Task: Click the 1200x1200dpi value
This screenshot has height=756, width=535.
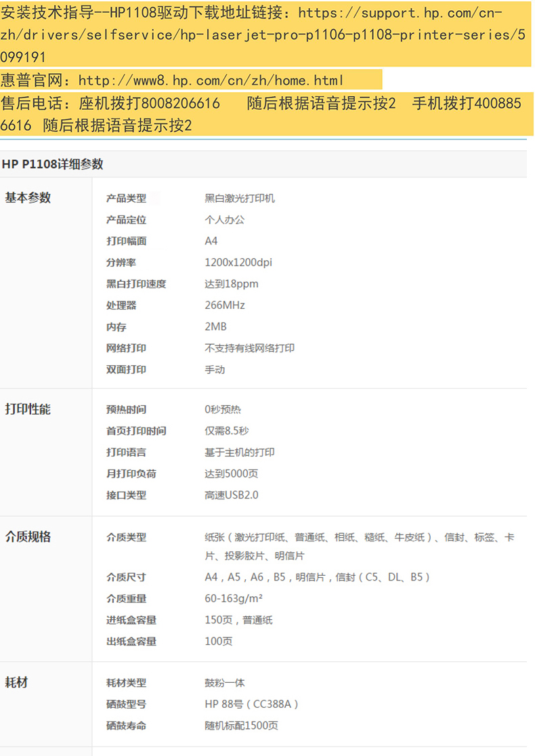Action: pyautogui.click(x=238, y=262)
